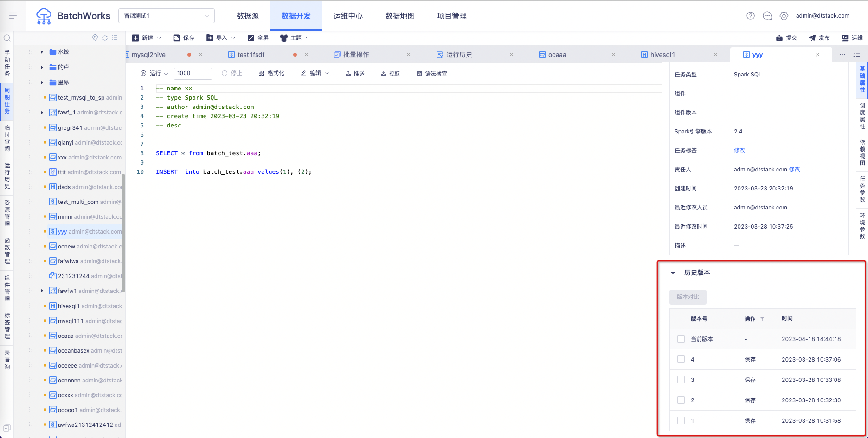Click the 全屏 fullscreen button

258,38
